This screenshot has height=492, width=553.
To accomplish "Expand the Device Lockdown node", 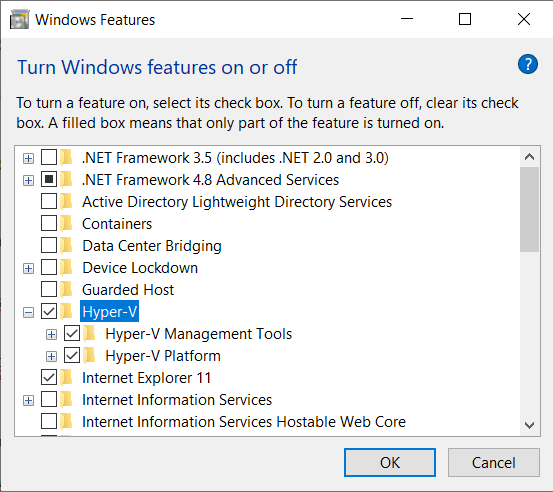I will coord(29,269).
